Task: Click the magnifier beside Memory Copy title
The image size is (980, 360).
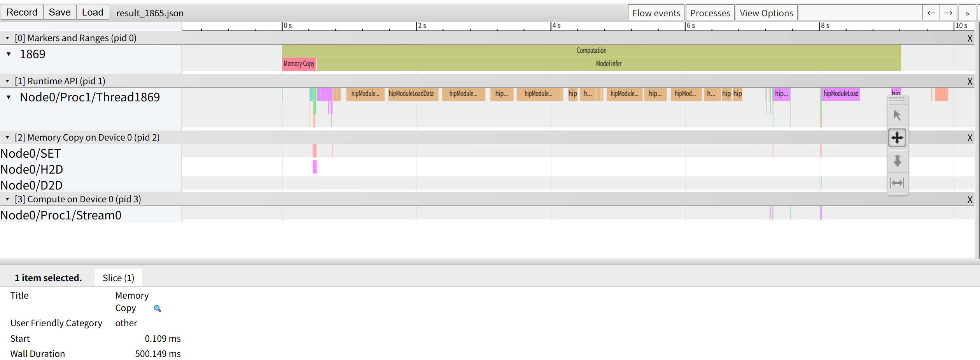Action: pos(157,308)
